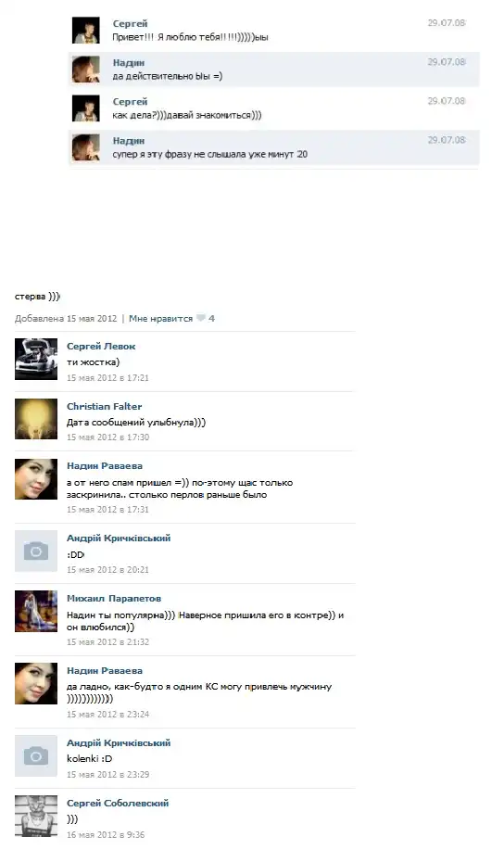Open Сергей Левок profile name link

pos(101,347)
